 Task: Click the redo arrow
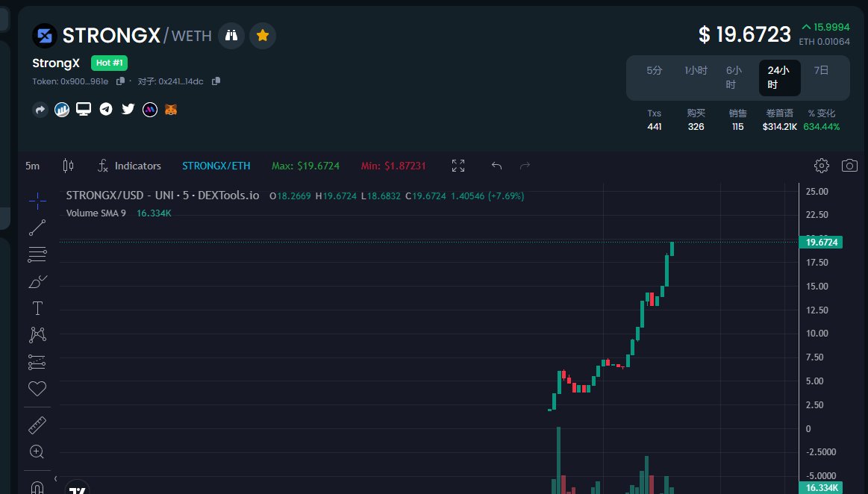pyautogui.click(x=525, y=166)
